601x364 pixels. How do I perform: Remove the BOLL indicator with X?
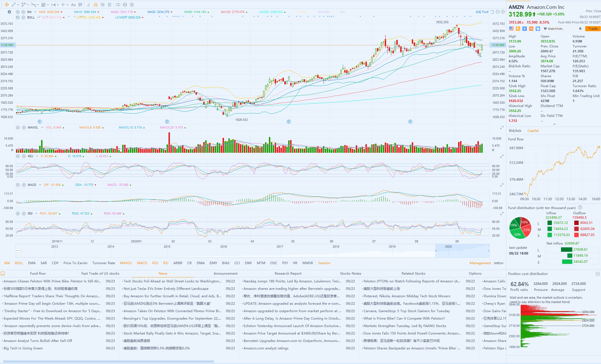23,17
